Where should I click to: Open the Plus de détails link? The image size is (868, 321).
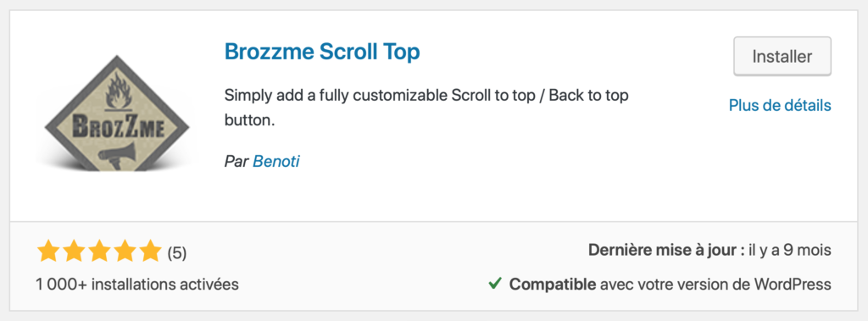coord(780,105)
